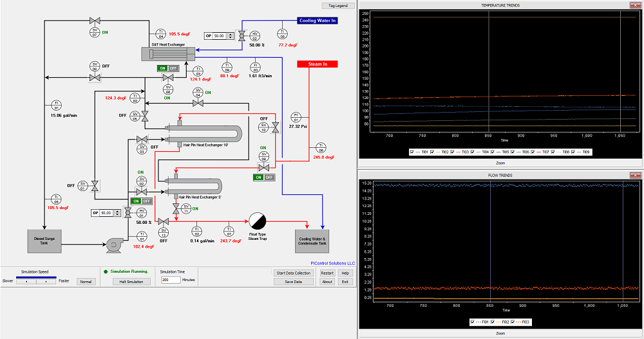Click the TI 04 temperature indicator bubble
Screen dimensions: 644x339
coord(160,34)
